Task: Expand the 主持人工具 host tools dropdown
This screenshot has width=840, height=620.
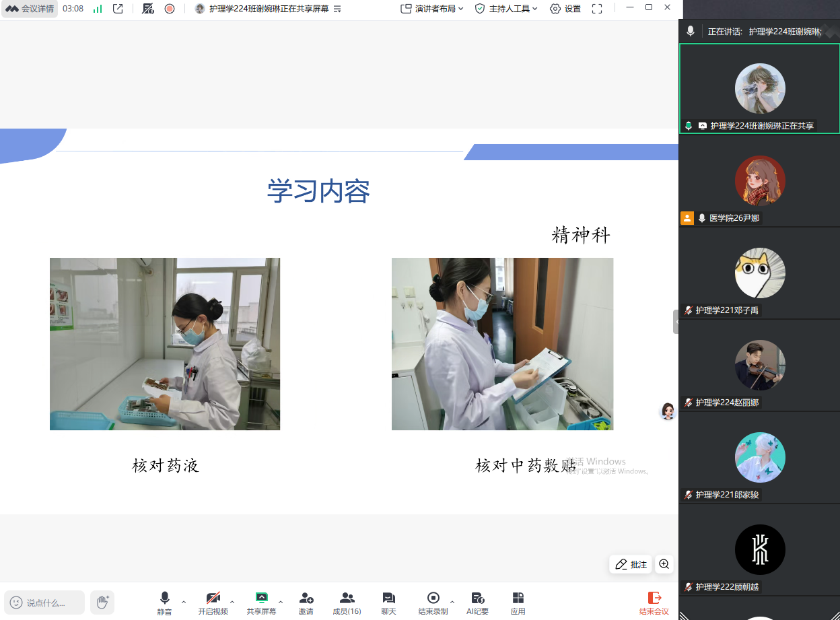Action: tap(506, 9)
